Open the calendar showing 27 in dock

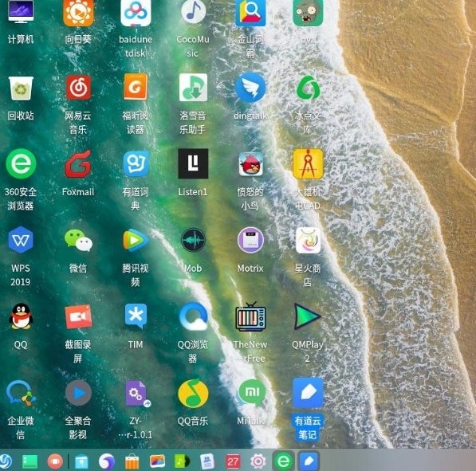click(x=233, y=461)
